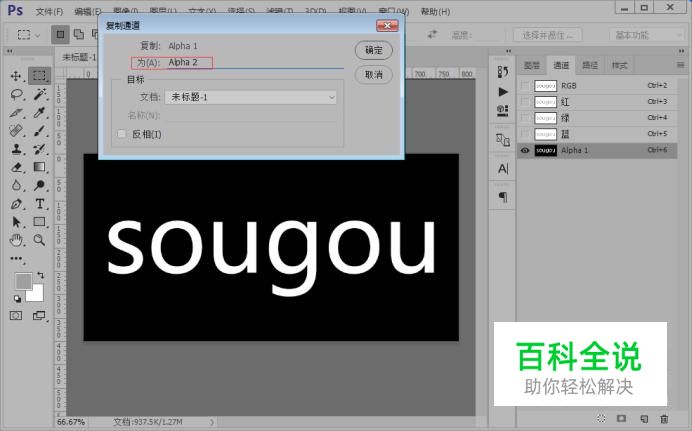This screenshot has height=431, width=692.
Task: Select the Move tool
Action: pos(16,76)
